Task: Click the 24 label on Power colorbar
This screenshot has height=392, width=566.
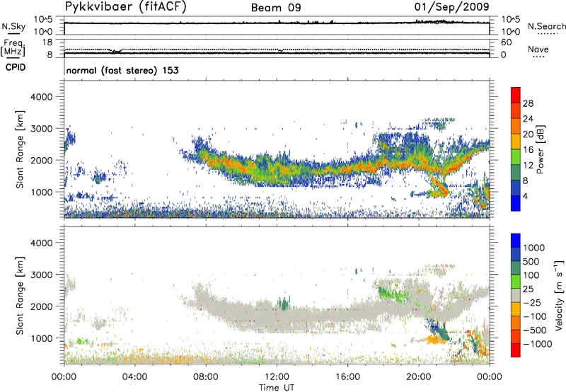Action: [x=528, y=119]
